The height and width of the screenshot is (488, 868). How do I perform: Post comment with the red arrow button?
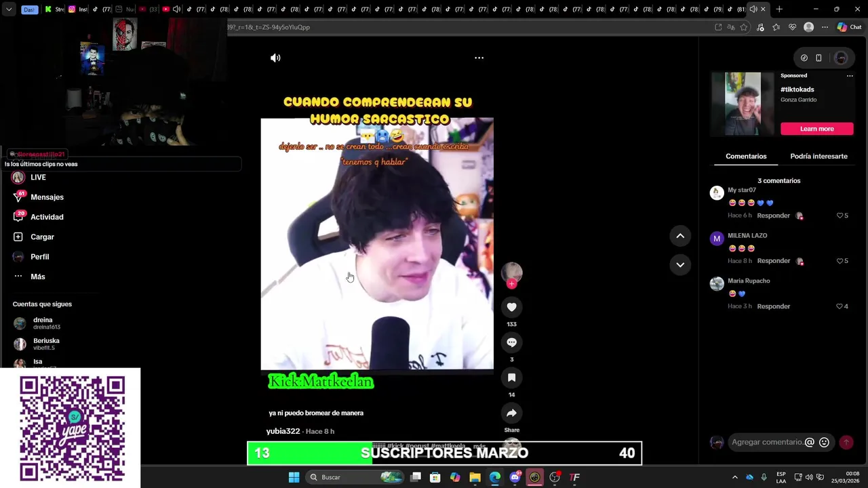tap(846, 442)
